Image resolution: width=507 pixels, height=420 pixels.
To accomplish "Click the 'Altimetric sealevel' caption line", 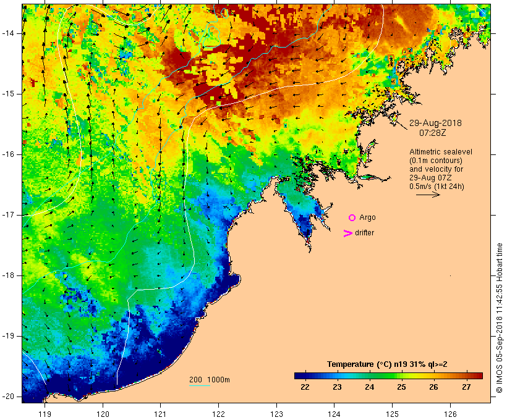I will click(441, 152).
